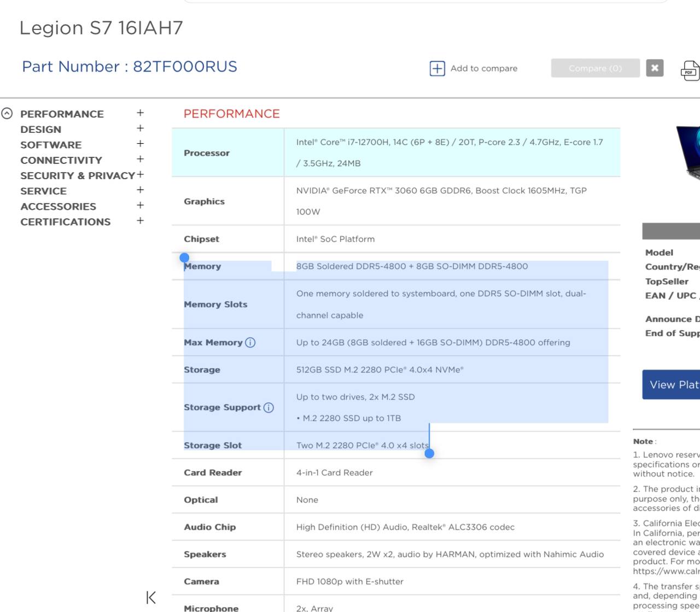
Task: Click the Card Reader row label
Action: pyautogui.click(x=213, y=473)
